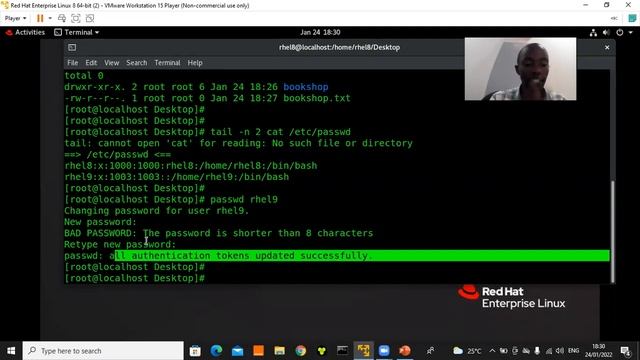This screenshot has height=360, width=640.
Task: Close the terminal window
Action: click(x=607, y=47)
